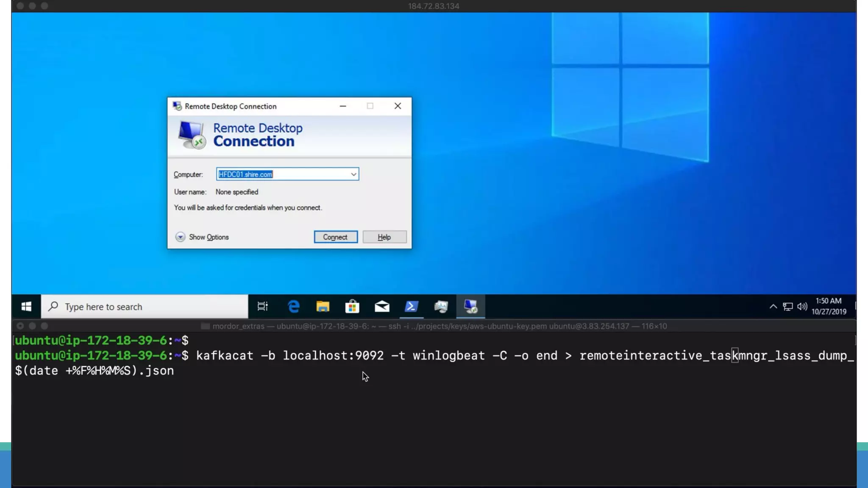This screenshot has width=868, height=488.
Task: Minimize the Remote Desktop Connection dialog
Action: click(343, 106)
